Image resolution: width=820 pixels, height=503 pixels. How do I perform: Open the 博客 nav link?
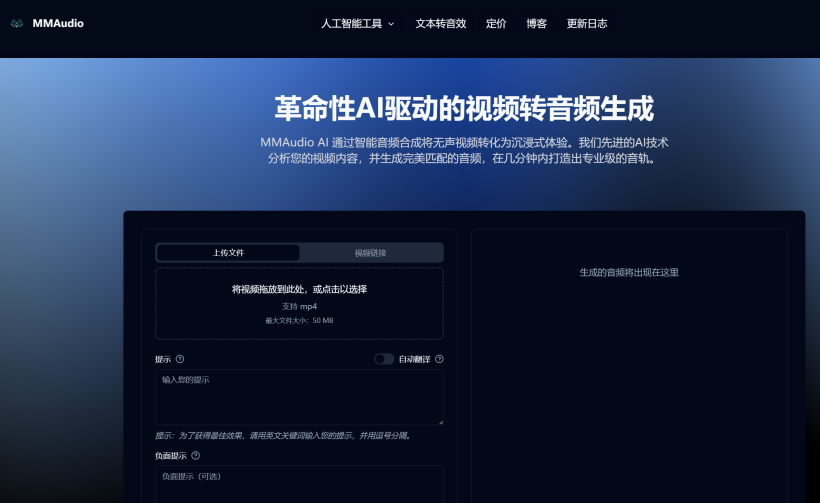click(x=537, y=24)
